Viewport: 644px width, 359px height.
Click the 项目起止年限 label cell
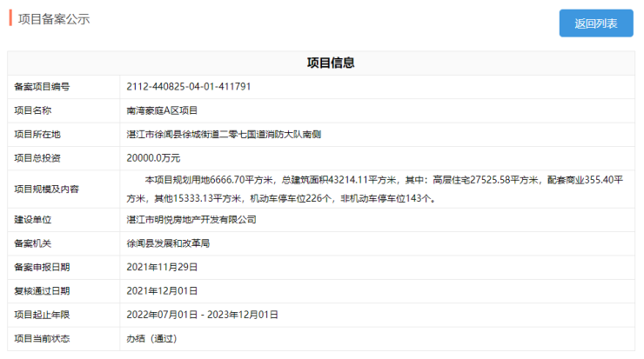pyautogui.click(x=64, y=315)
